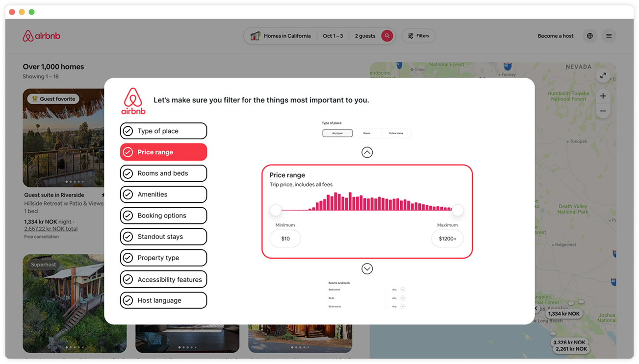
Task: Click the house icon in the search bar
Action: (255, 36)
